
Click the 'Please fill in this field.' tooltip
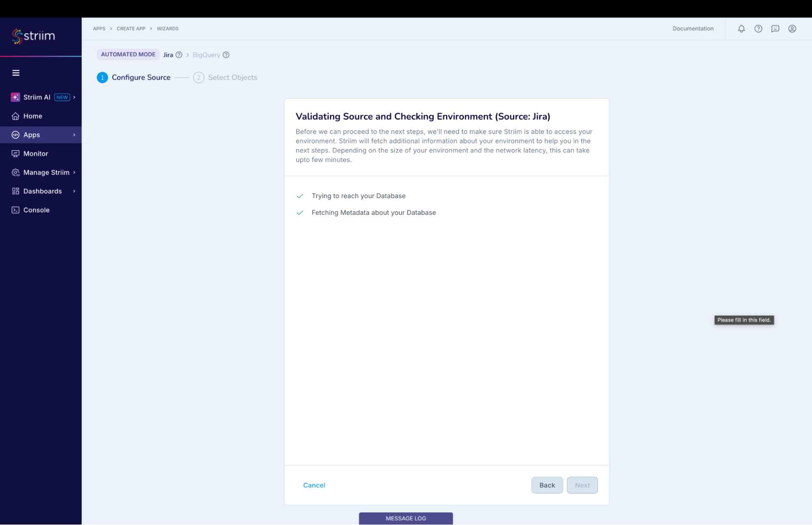(x=744, y=320)
